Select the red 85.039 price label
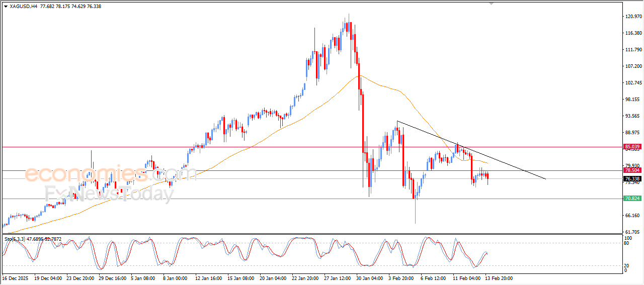The image size is (644, 285). coord(632,147)
